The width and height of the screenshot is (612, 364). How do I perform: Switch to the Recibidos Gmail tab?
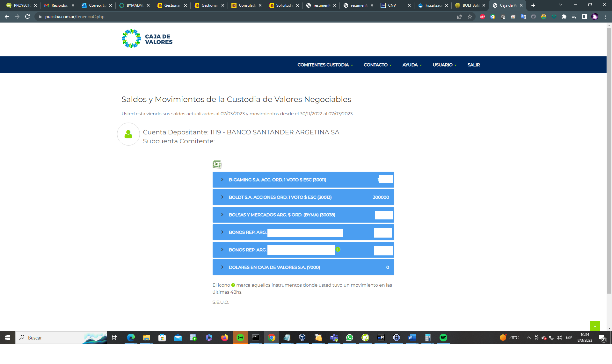59,5
